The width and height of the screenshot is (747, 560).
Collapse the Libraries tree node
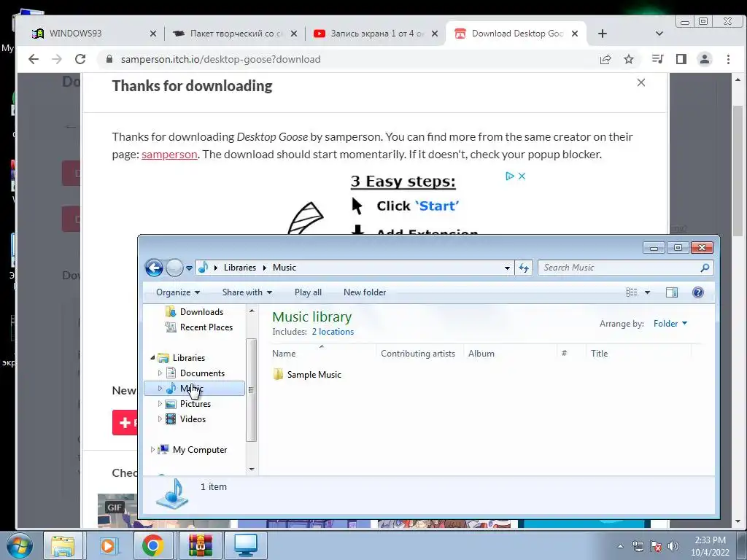152,357
